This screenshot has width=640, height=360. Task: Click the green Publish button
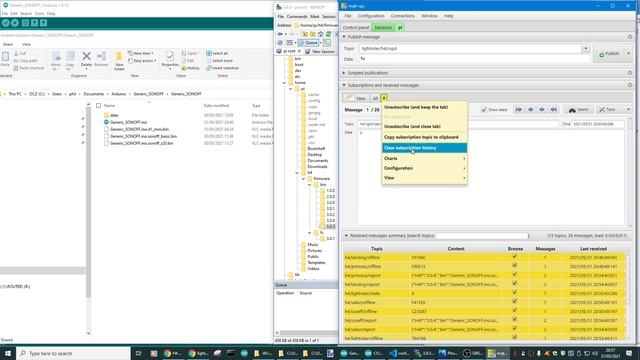[x=609, y=53]
